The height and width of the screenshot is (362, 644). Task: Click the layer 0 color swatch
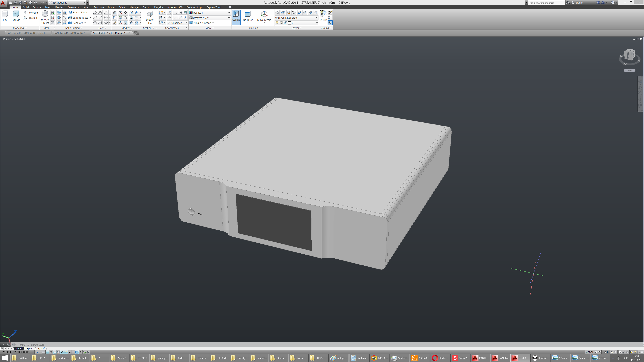(x=289, y=23)
